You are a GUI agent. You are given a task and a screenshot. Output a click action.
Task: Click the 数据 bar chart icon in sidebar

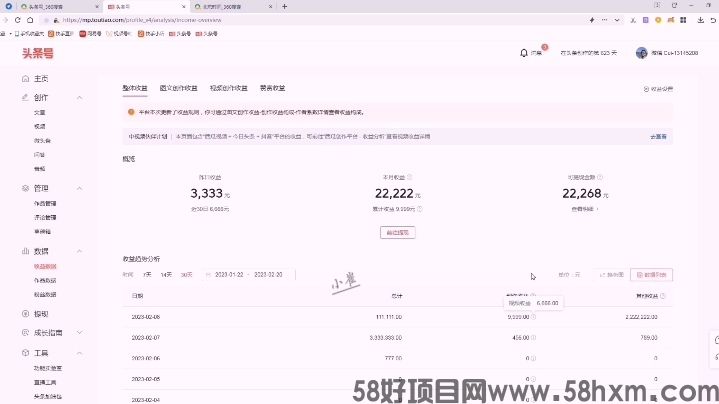click(x=26, y=251)
